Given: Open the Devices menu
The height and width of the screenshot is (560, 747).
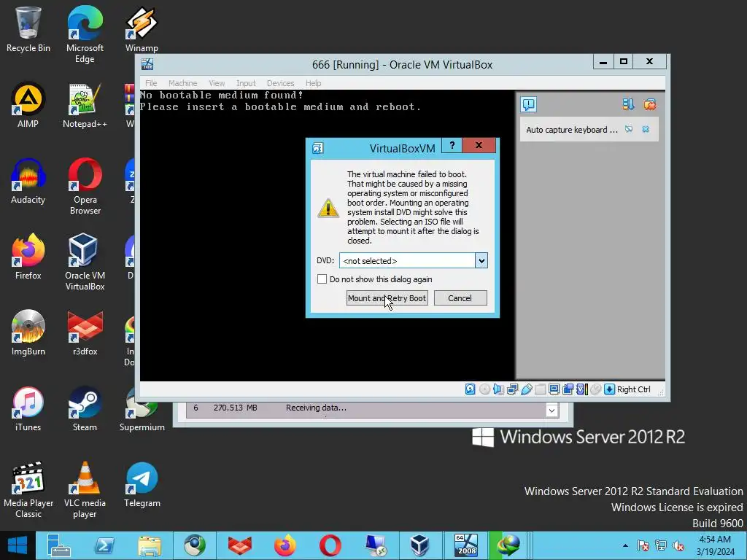Looking at the screenshot, I should coord(280,83).
